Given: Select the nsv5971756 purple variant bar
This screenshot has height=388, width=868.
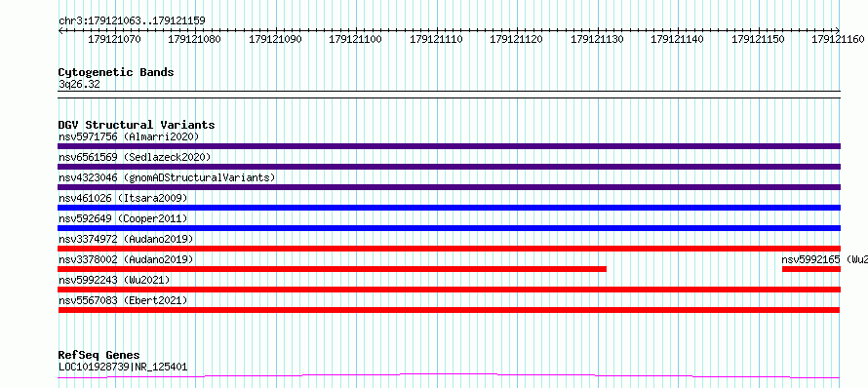Looking at the screenshot, I should pyautogui.click(x=449, y=146).
